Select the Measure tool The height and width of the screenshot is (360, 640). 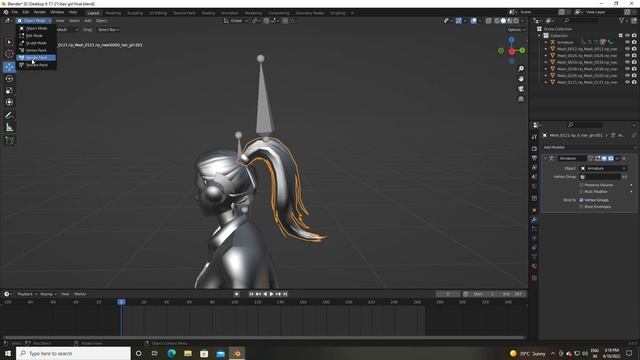9,127
